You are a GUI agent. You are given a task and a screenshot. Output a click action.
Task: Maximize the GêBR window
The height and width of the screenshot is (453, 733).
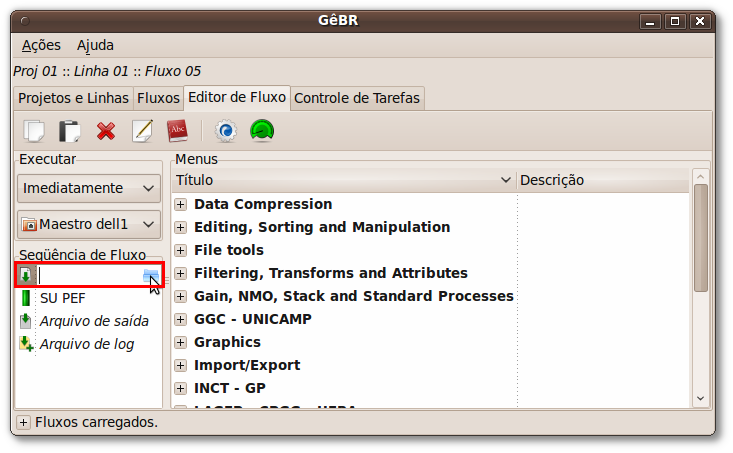[675, 22]
